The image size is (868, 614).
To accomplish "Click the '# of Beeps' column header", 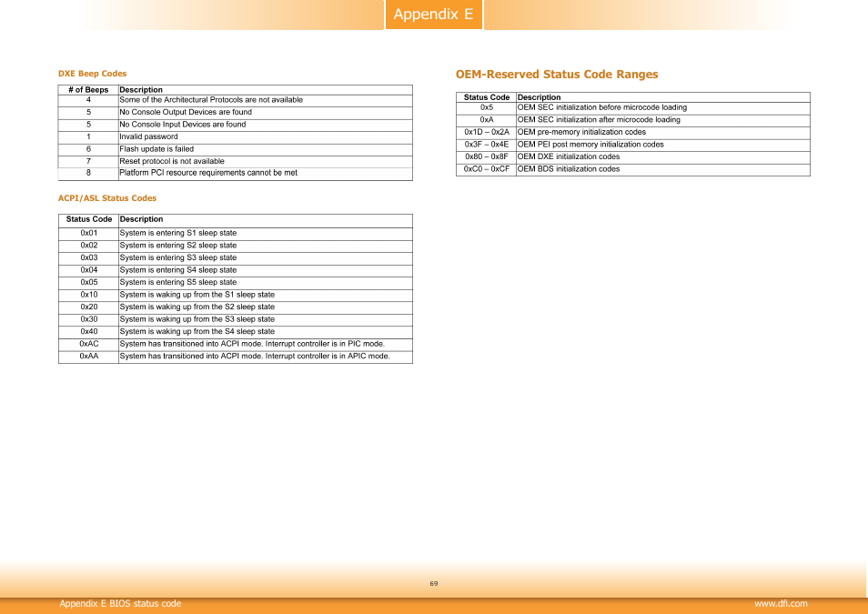I will click(x=88, y=90).
